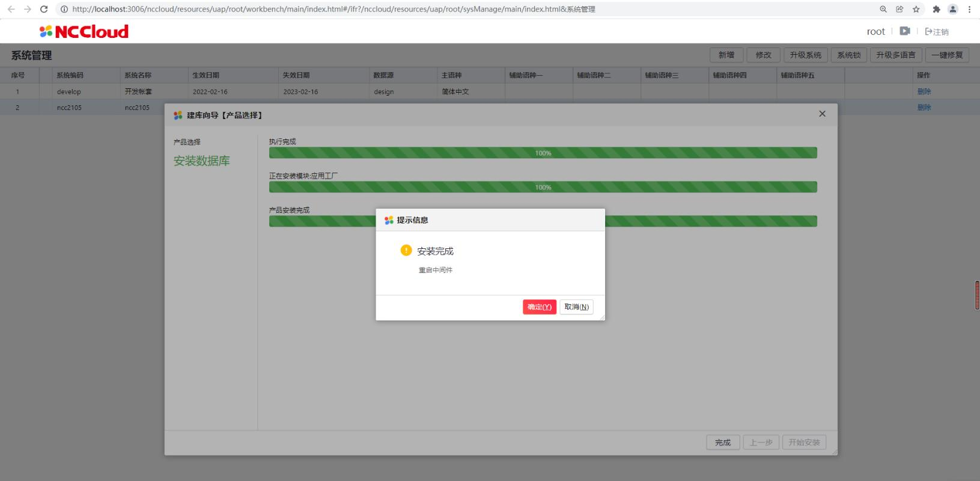Click the 建库向导 title logo icon
This screenshot has width=980, height=481.
pos(178,115)
